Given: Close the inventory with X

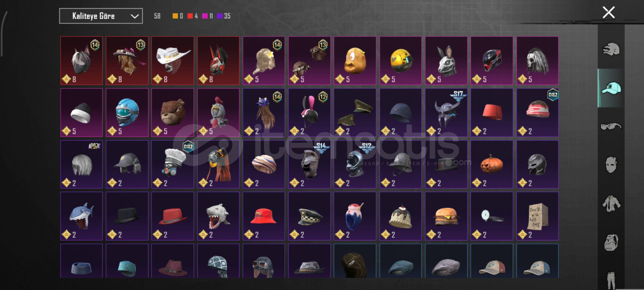Looking at the screenshot, I should point(609,13).
